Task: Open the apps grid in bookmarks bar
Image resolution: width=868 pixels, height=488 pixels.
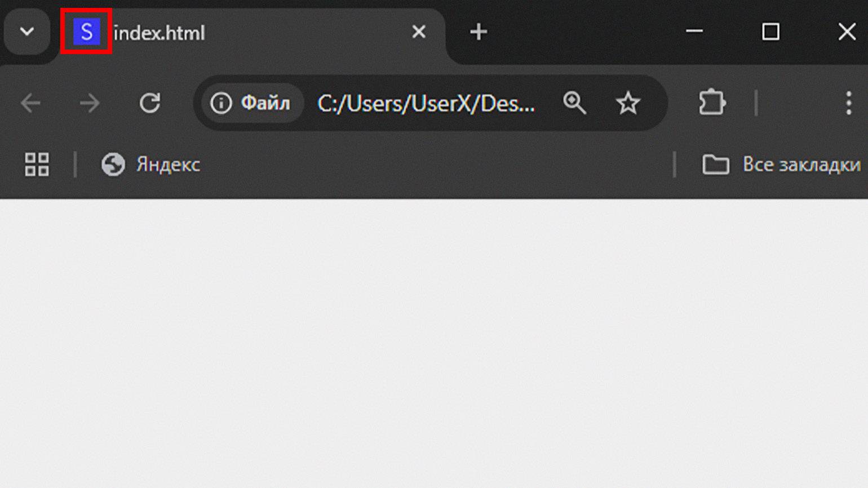Action: point(37,165)
